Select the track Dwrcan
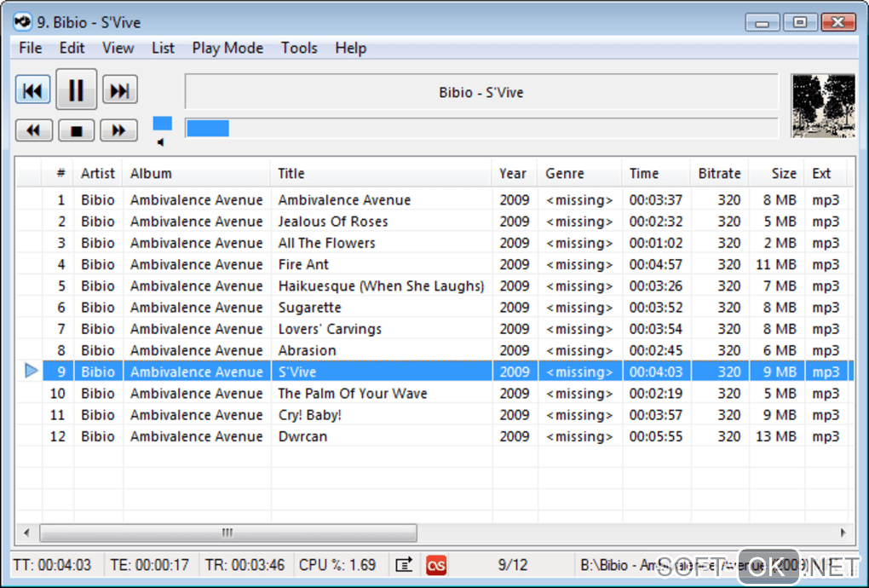869x588 pixels. click(302, 436)
